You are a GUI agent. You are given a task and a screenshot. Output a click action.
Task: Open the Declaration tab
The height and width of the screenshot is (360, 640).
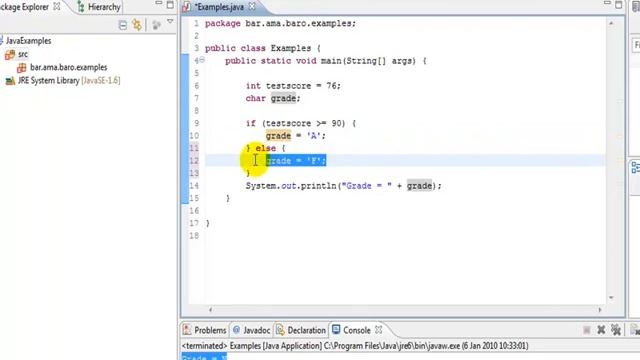(306, 330)
